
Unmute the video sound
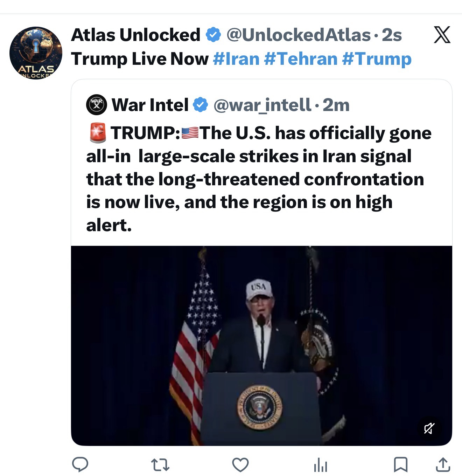pos(429,428)
